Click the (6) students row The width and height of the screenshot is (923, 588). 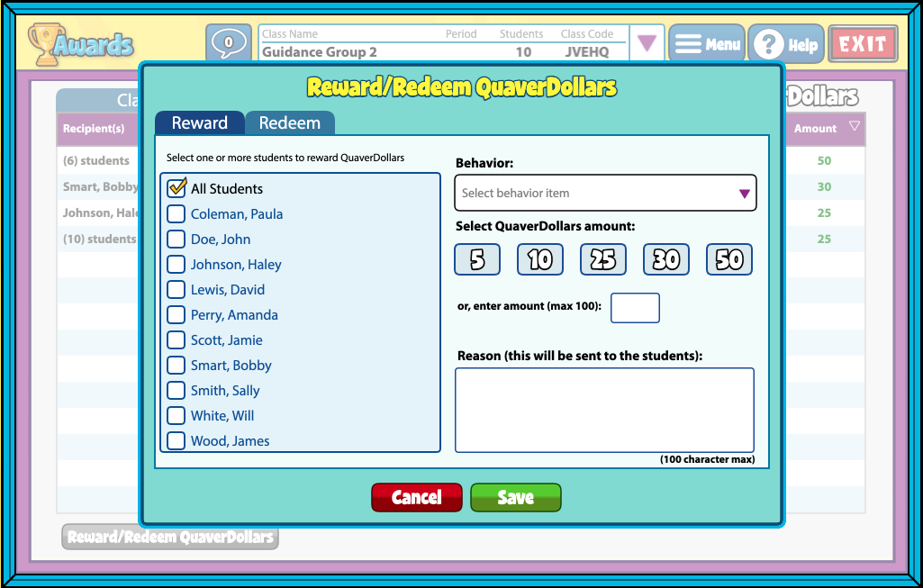(x=98, y=160)
